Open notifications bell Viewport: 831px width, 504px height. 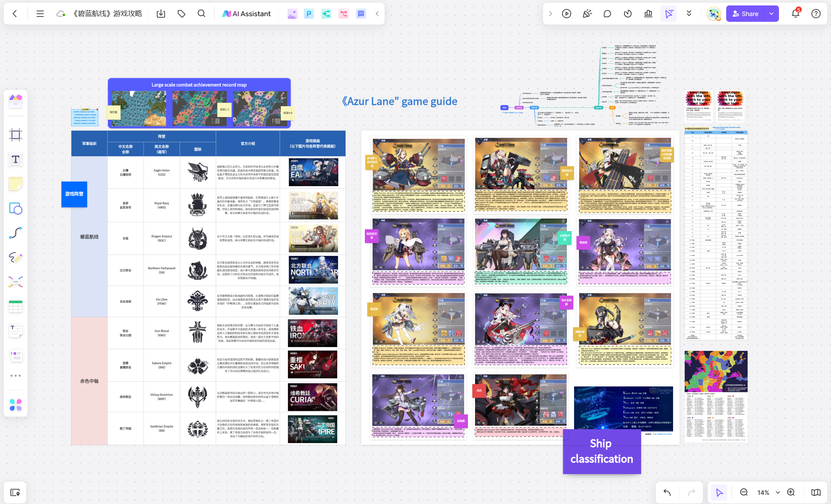click(x=795, y=14)
